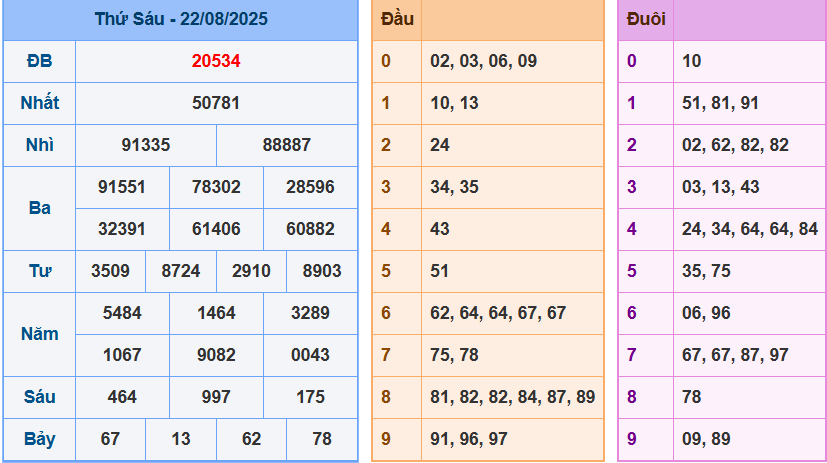The image size is (827, 463).
Task: Select fifth prize number 9082
Action: pyautogui.click(x=216, y=355)
